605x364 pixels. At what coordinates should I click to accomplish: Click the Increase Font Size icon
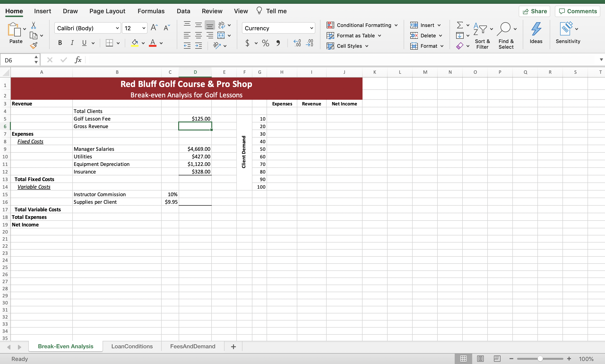pos(154,28)
